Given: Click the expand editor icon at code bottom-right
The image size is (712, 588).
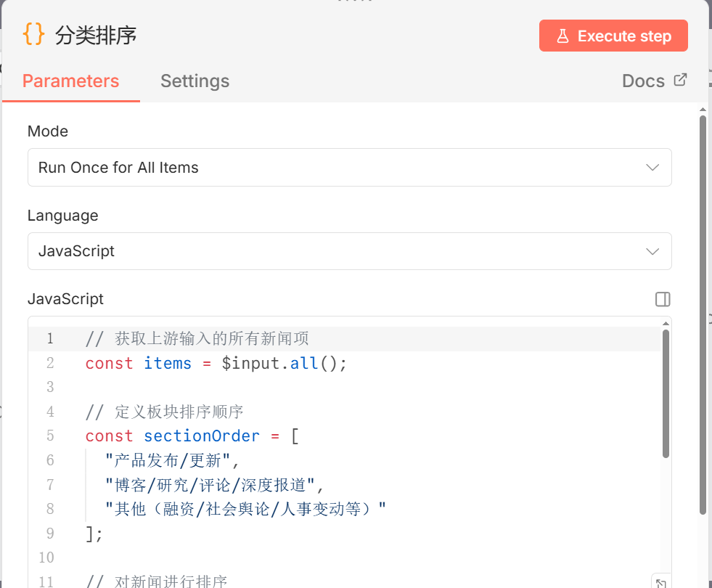Looking at the screenshot, I should coord(660,581).
